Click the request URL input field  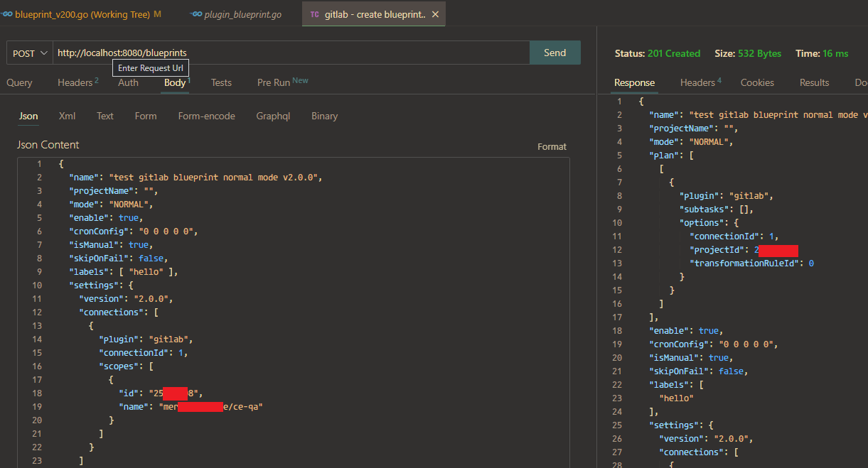pyautogui.click(x=291, y=53)
